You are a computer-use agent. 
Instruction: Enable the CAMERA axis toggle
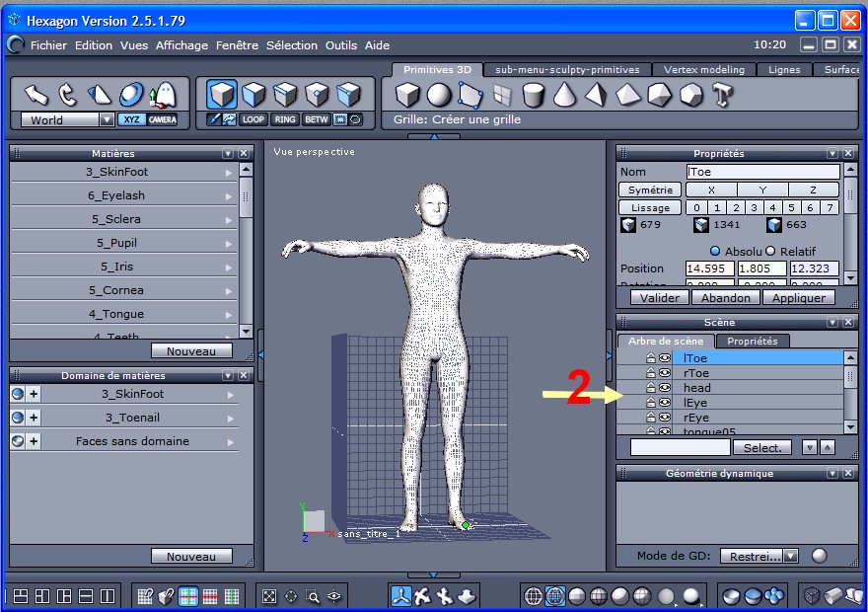click(x=162, y=119)
